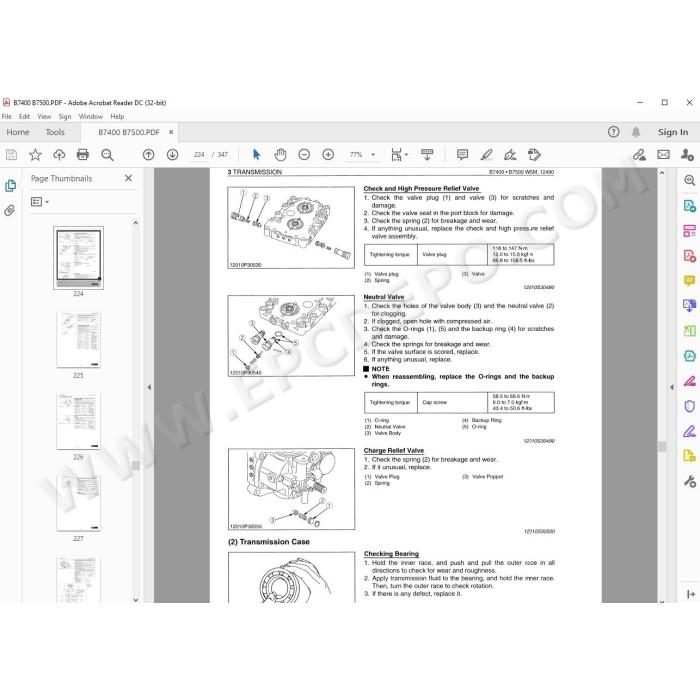Send file by email envelope icon

coord(663,154)
